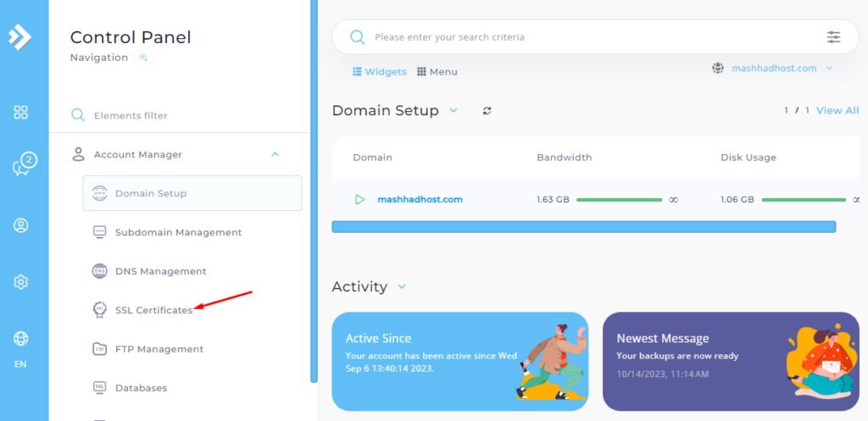Open SSL Certificates in navigation
This screenshot has width=868, height=421.
(x=153, y=310)
